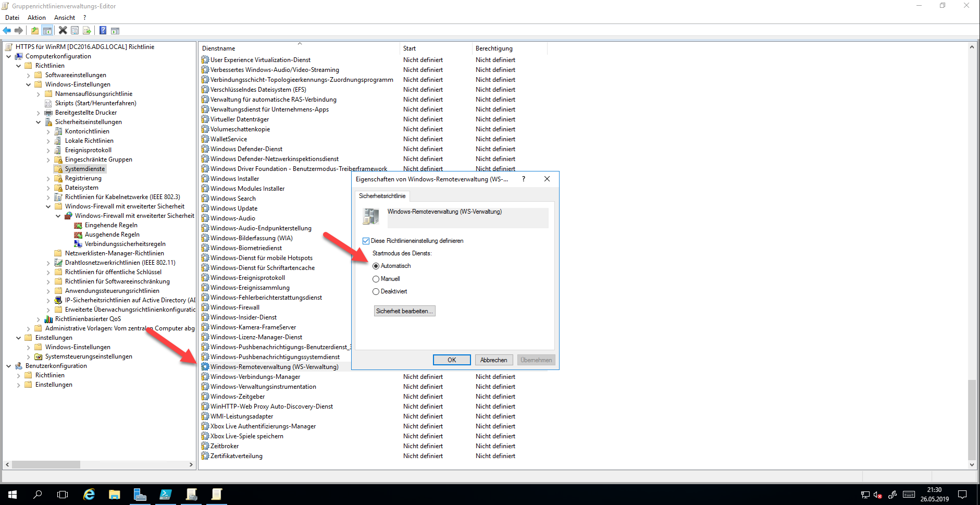Click the up one level folder icon
The image size is (980, 505).
(34, 30)
